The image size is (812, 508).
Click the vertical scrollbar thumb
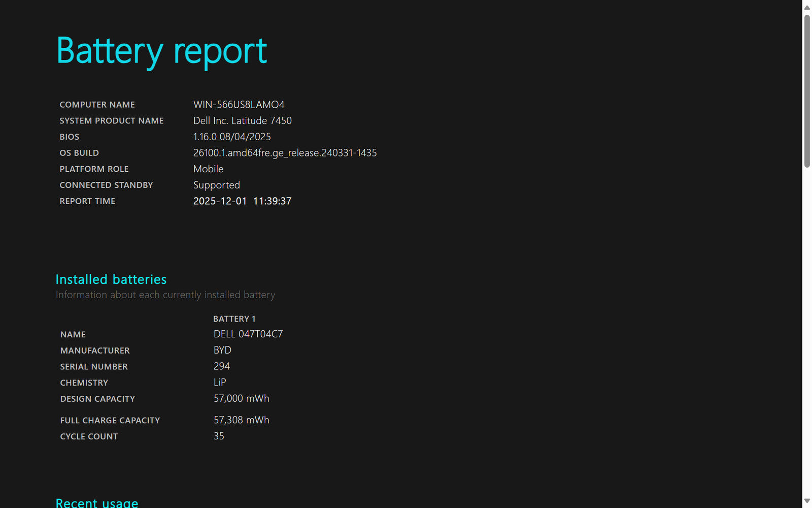click(x=807, y=91)
